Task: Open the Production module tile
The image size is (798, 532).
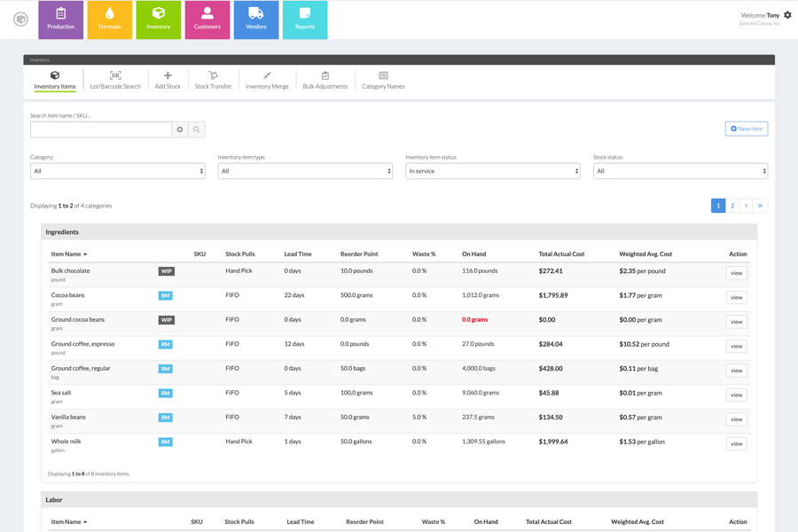Action: pyautogui.click(x=60, y=20)
